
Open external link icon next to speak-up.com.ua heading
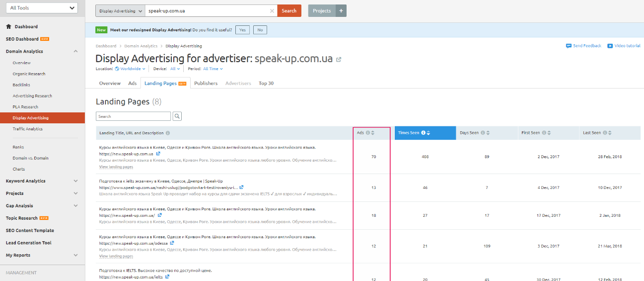[339, 59]
